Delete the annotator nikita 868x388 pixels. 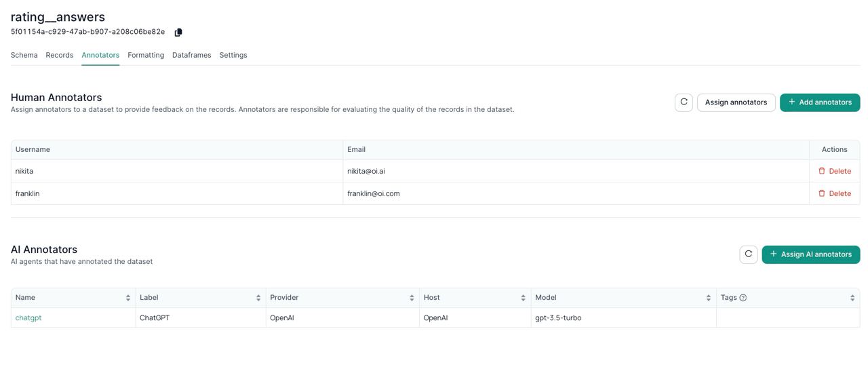coord(834,171)
